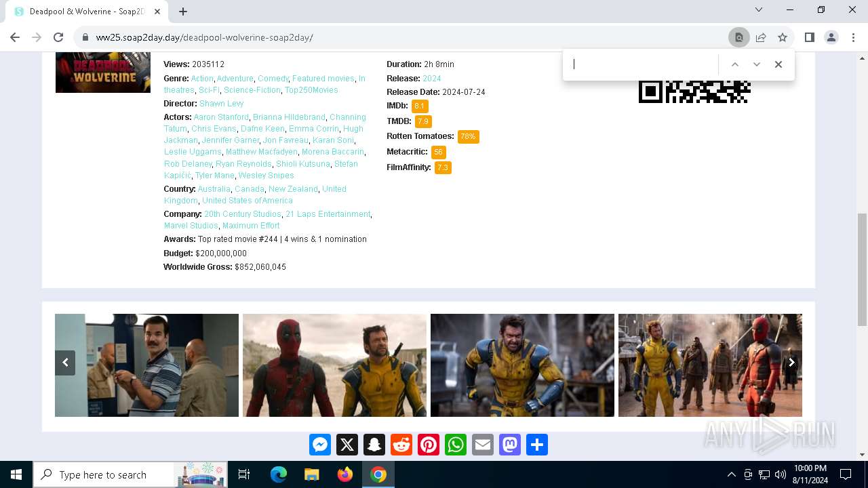Open the New Zealand country link
868x488 pixels.
click(x=293, y=189)
